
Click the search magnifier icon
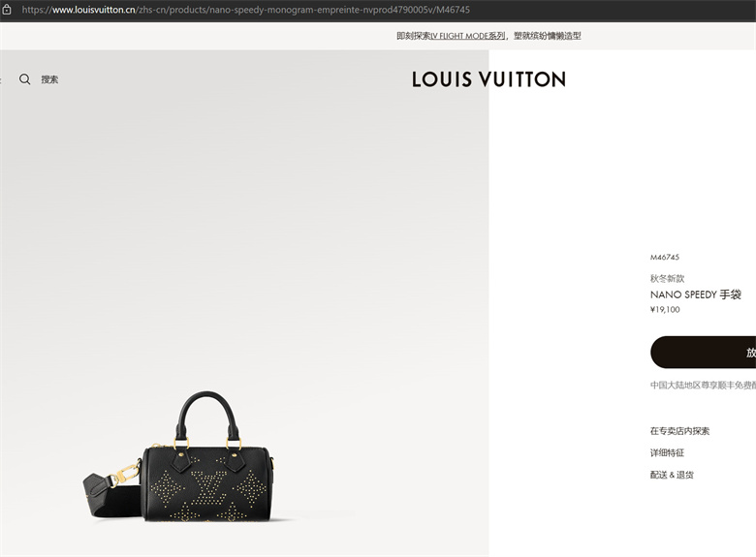pos(24,79)
